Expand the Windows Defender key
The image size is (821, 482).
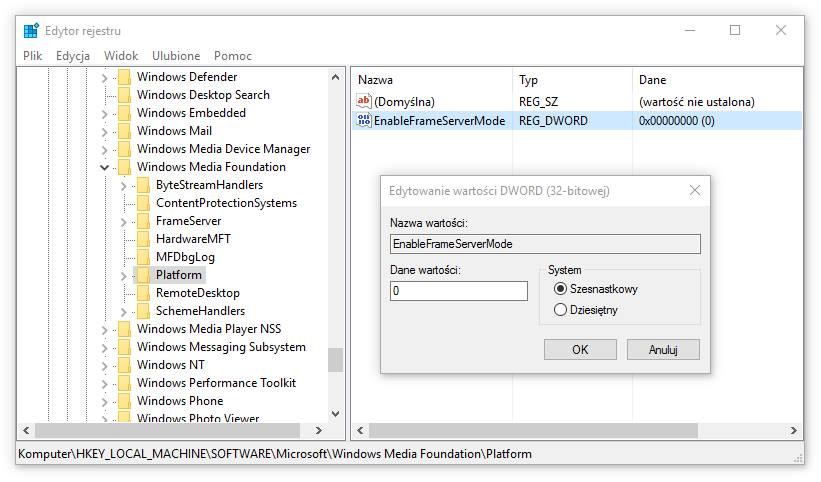[x=105, y=78]
